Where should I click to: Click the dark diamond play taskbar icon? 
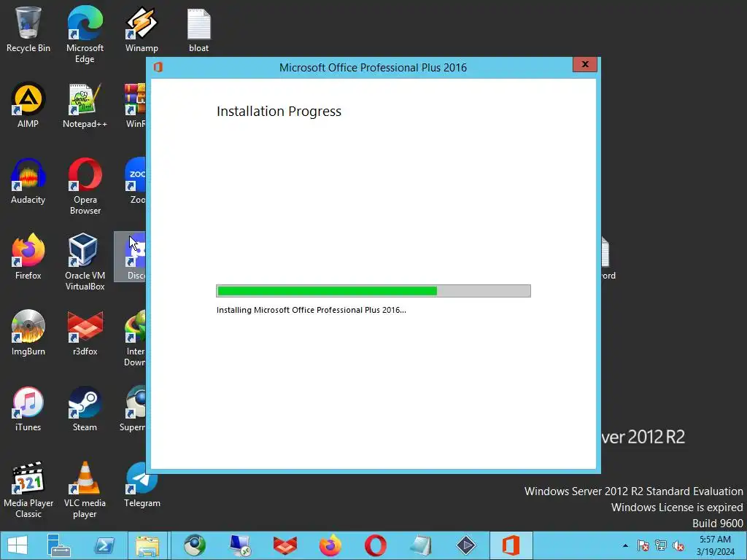click(x=466, y=545)
